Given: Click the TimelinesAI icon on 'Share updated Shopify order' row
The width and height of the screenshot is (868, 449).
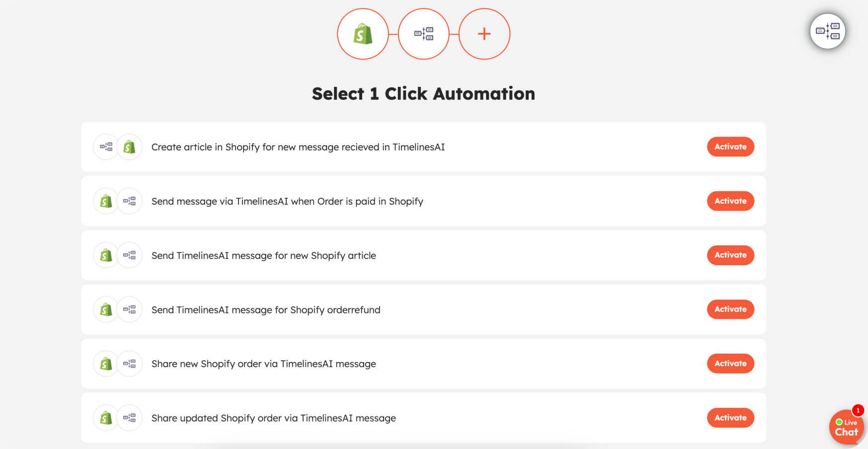Looking at the screenshot, I should click(130, 417).
